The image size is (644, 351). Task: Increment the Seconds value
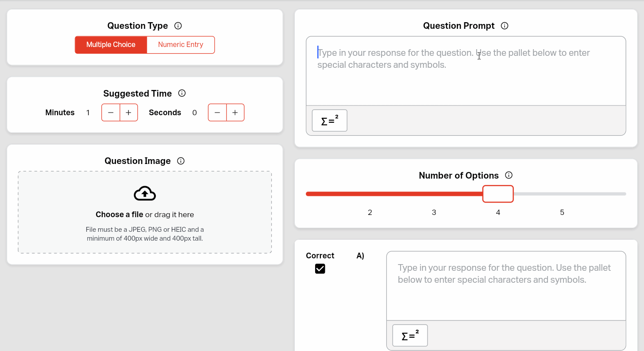pos(235,112)
